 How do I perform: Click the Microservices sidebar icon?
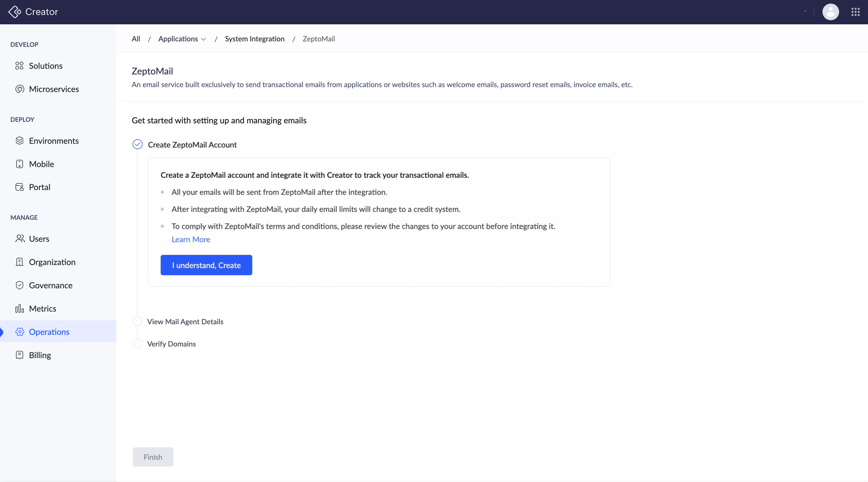(20, 89)
